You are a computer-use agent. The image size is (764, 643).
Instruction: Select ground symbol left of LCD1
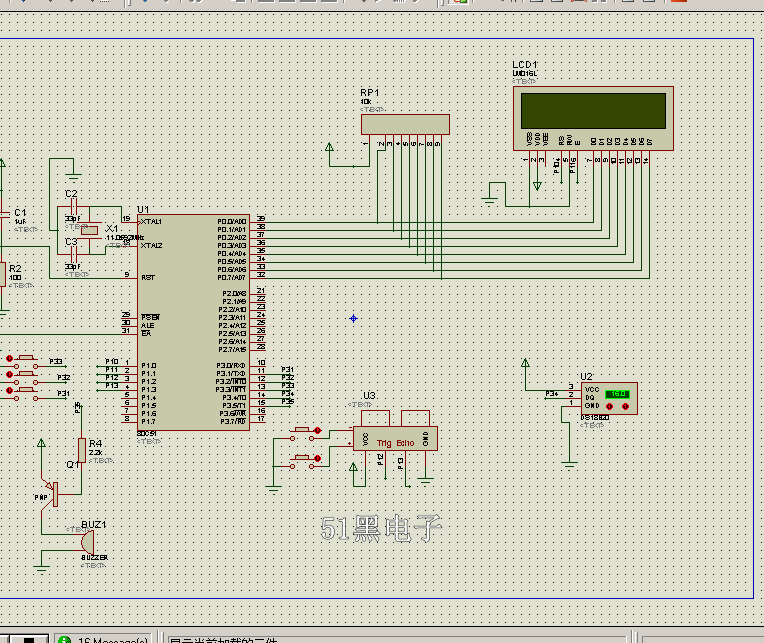[490, 201]
